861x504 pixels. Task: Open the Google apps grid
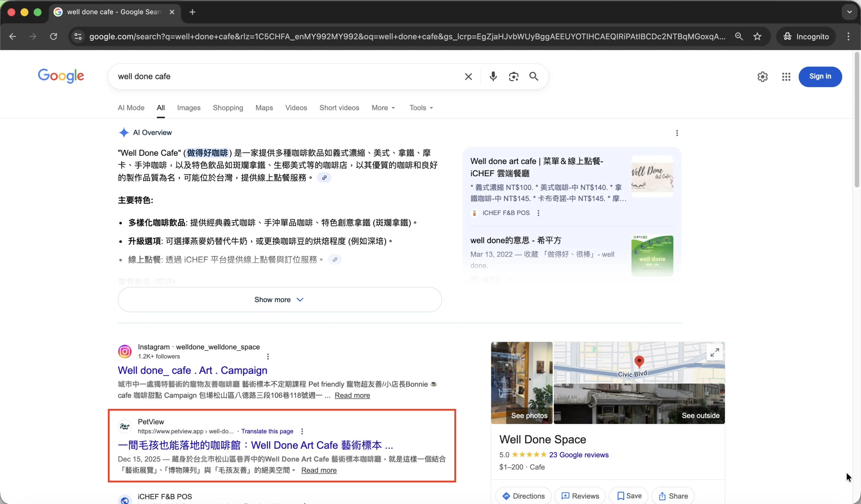click(786, 76)
